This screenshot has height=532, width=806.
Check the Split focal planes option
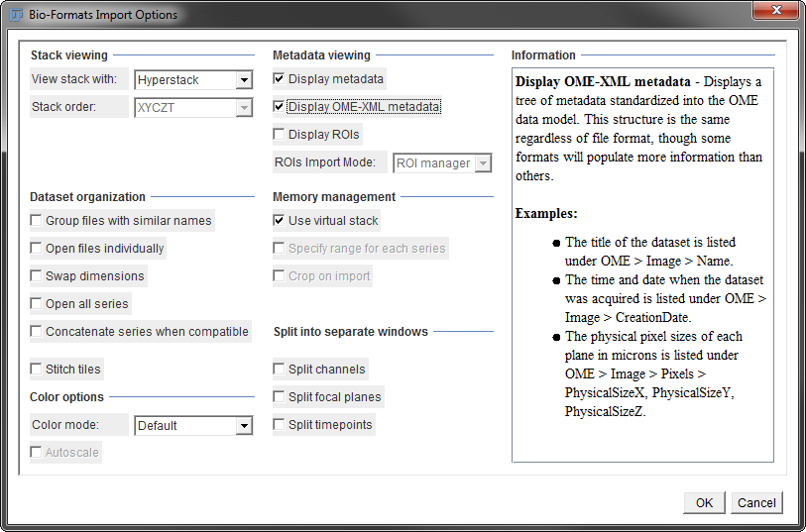click(x=280, y=397)
